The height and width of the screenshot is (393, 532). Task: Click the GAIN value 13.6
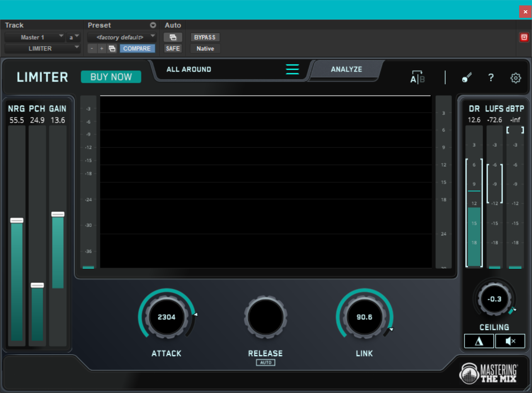point(58,120)
